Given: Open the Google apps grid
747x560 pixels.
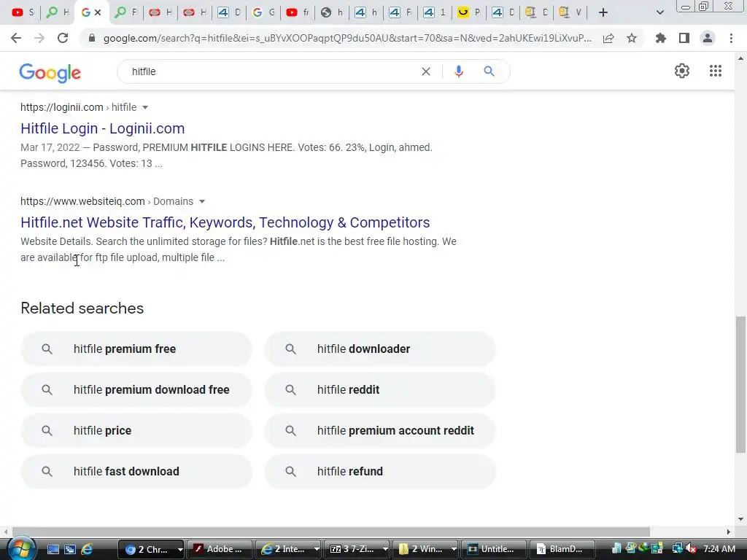Looking at the screenshot, I should [x=716, y=71].
